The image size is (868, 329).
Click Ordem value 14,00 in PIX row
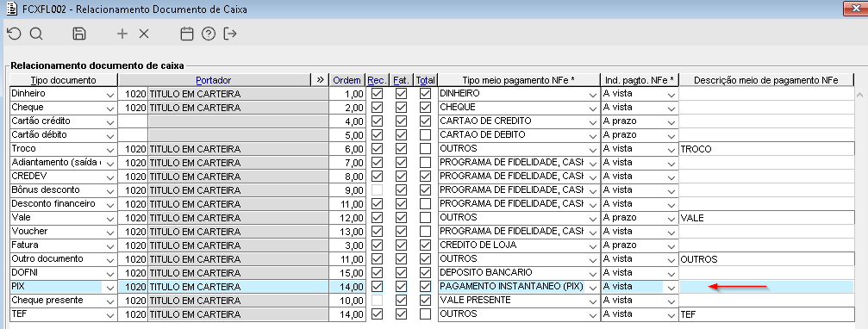tap(347, 287)
